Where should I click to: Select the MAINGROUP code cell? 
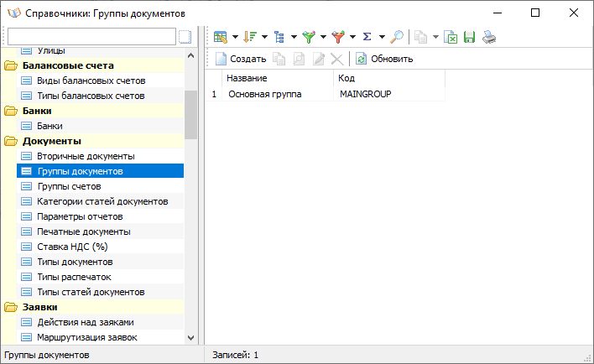pos(389,94)
